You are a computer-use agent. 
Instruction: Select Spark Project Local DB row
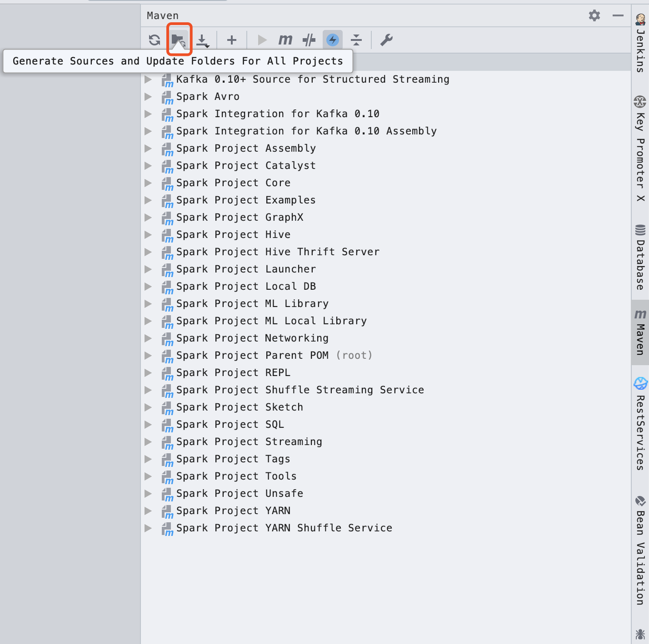click(x=386, y=287)
